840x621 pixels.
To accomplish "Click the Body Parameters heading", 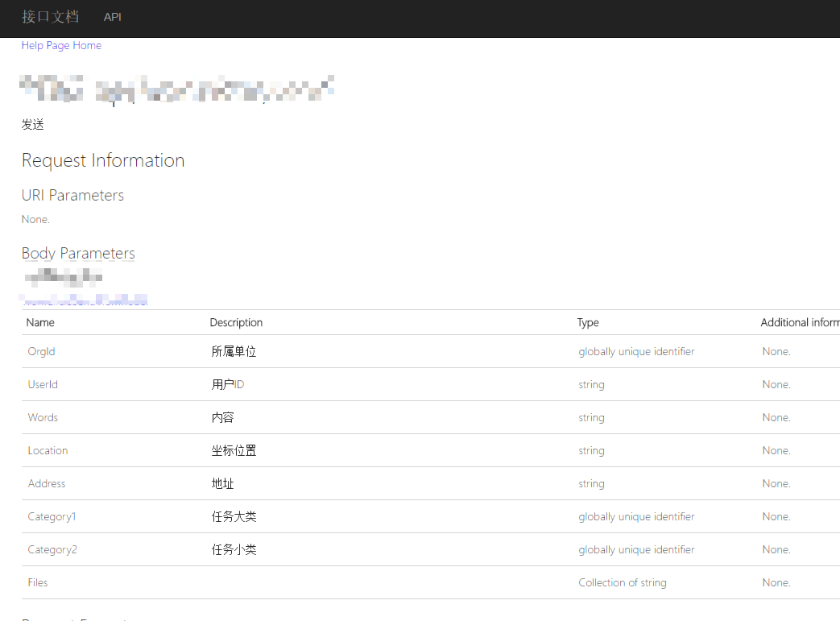I will click(78, 254).
